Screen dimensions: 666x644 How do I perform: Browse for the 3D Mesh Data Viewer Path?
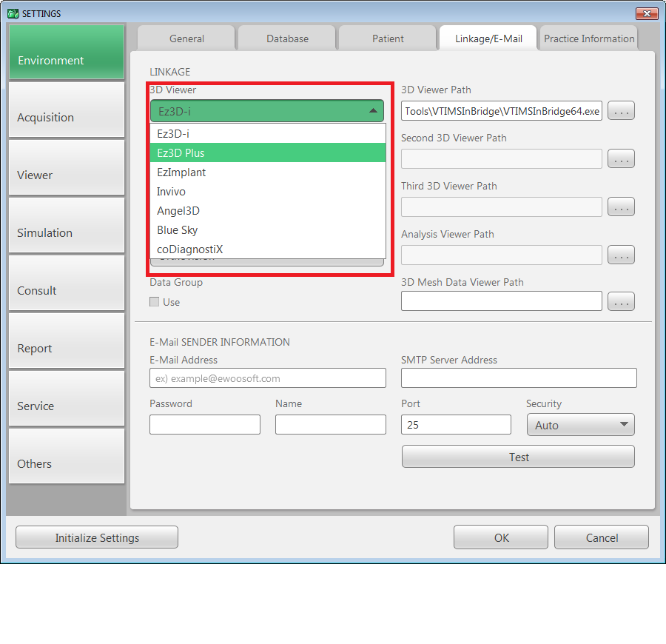tap(621, 301)
